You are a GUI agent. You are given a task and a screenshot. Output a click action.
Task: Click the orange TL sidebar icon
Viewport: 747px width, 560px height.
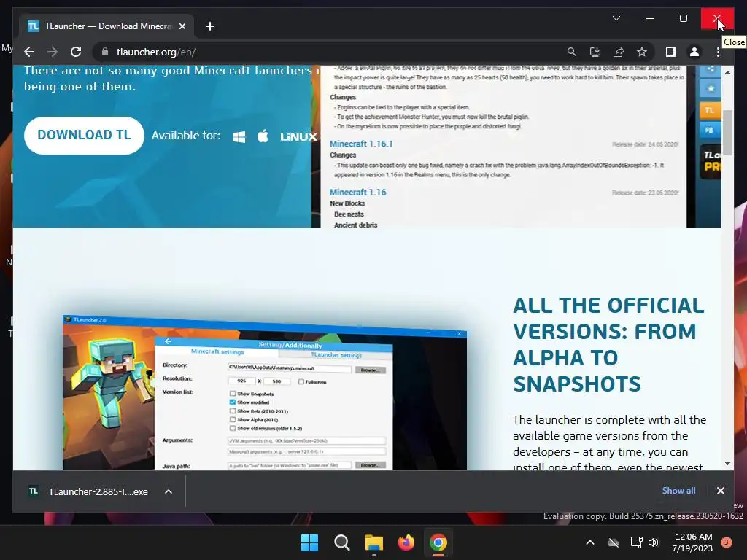[709, 110]
